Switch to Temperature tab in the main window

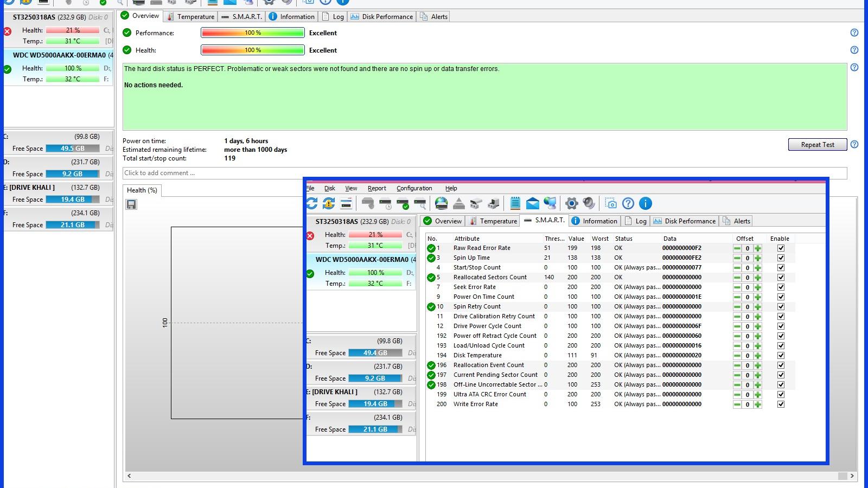click(x=190, y=16)
